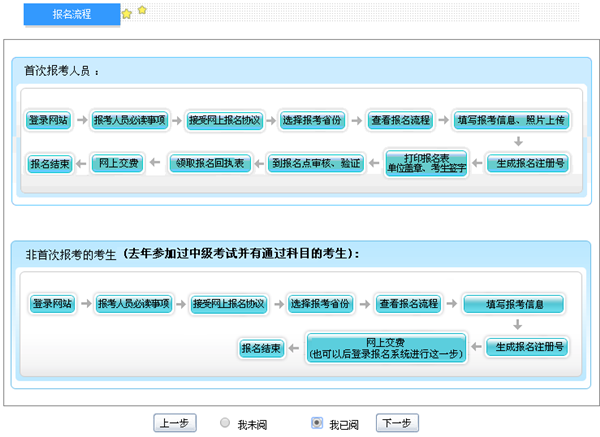Viewport: 600px width, 437px height.
Task: Open the 报名流程 tab header
Action: pyautogui.click(x=72, y=14)
